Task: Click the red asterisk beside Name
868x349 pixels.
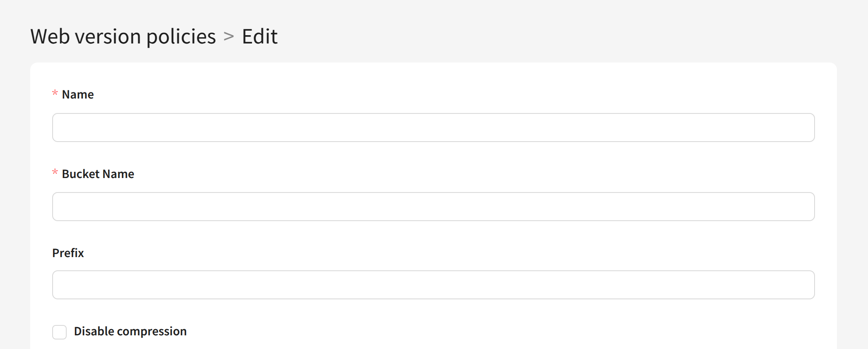Action: 55,93
